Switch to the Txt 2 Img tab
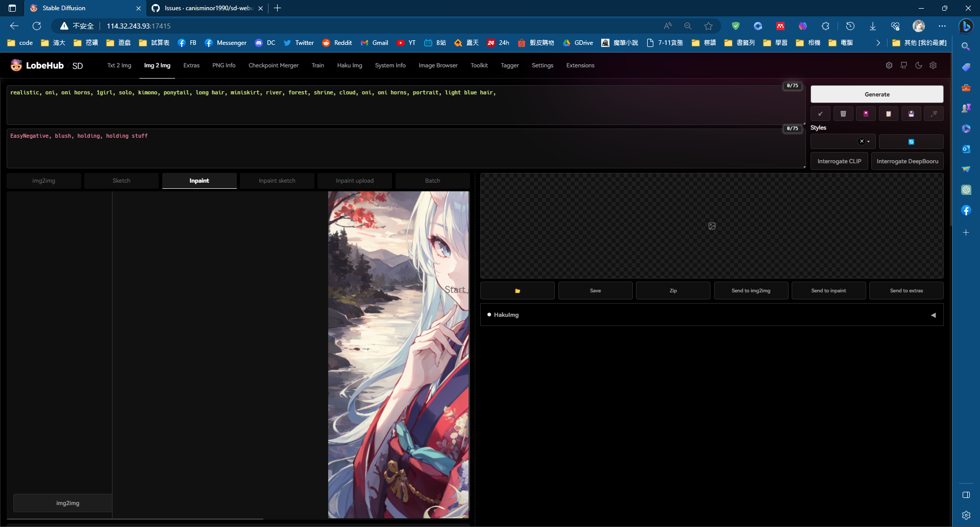The width and height of the screenshot is (980, 527). click(119, 65)
